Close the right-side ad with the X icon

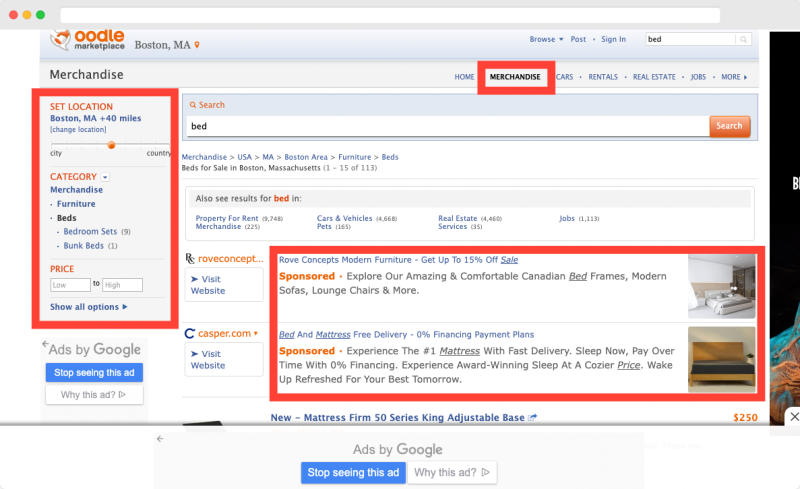click(794, 417)
